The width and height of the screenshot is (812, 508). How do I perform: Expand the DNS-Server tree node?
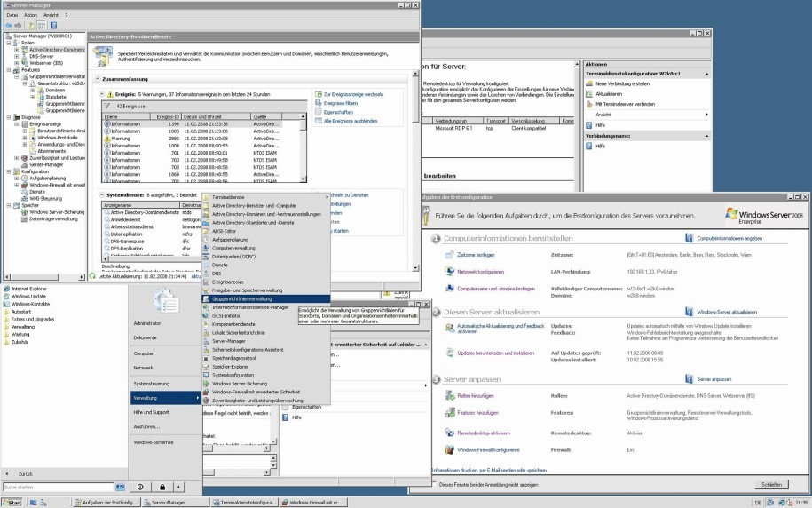[x=16, y=56]
